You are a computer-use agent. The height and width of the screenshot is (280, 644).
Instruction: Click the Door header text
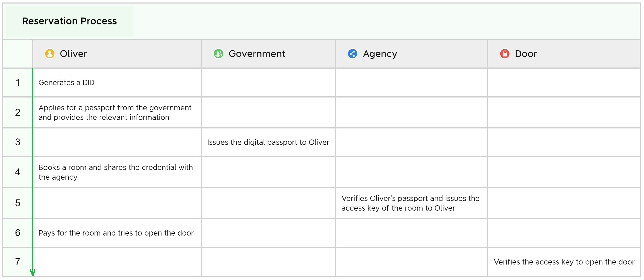[526, 54]
